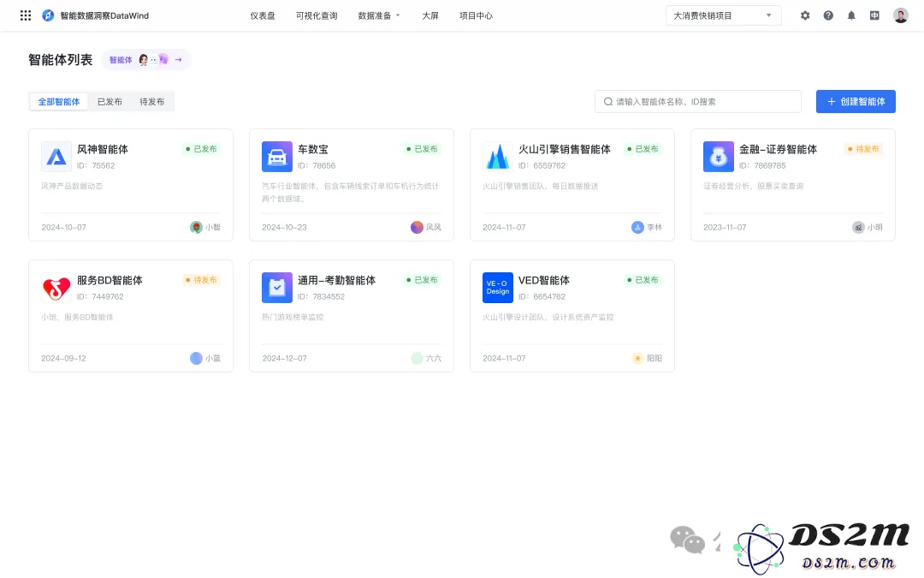Click the 创建智能体 button
924x578 pixels.
[856, 101]
